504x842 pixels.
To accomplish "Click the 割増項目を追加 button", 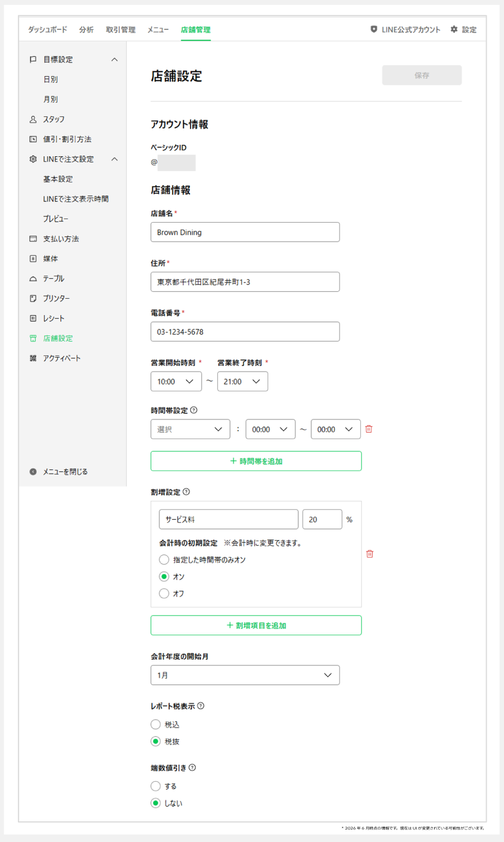I will 256,625.
